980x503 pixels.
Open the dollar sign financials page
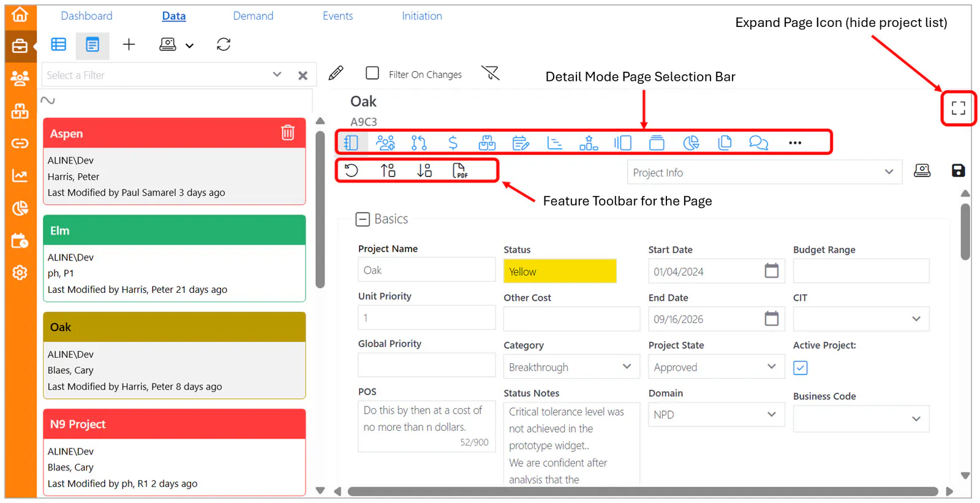[453, 143]
